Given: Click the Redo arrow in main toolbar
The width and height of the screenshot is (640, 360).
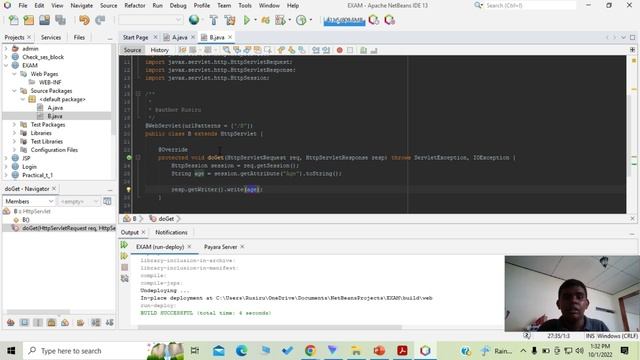Looking at the screenshot, I should click(x=100, y=20).
